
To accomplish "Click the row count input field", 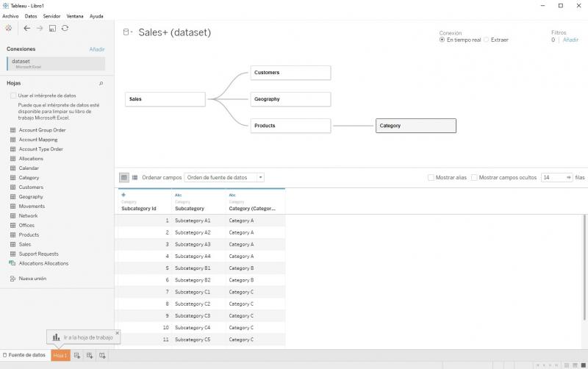I will point(552,177).
